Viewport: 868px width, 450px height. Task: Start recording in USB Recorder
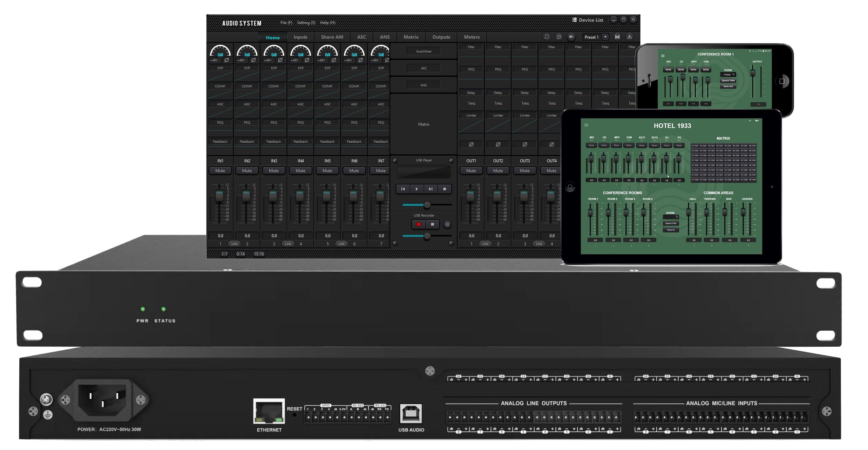point(418,224)
